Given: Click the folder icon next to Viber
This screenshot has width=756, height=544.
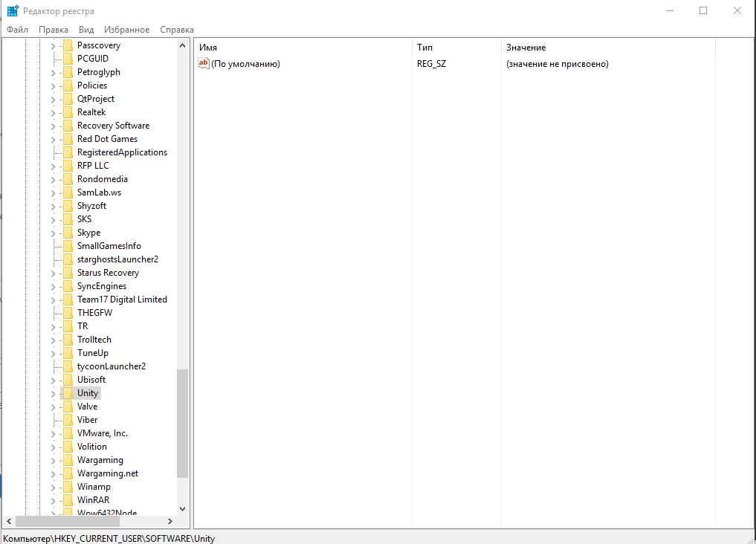Looking at the screenshot, I should click(x=68, y=420).
